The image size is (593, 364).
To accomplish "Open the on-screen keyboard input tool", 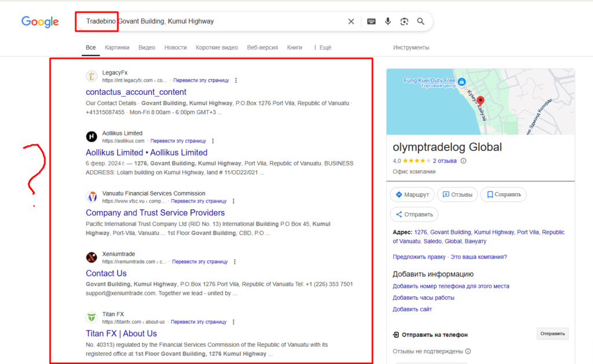I will pos(371,21).
